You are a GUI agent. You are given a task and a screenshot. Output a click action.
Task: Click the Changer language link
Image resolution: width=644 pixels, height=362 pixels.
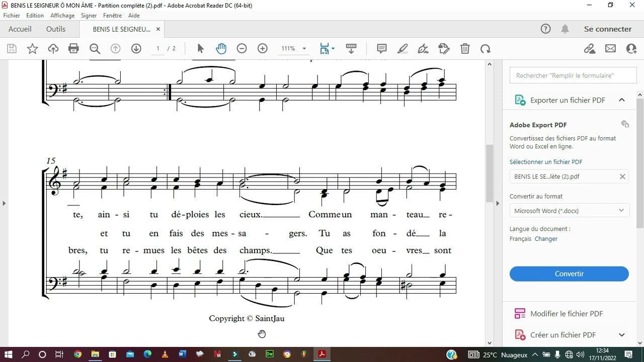(x=546, y=239)
